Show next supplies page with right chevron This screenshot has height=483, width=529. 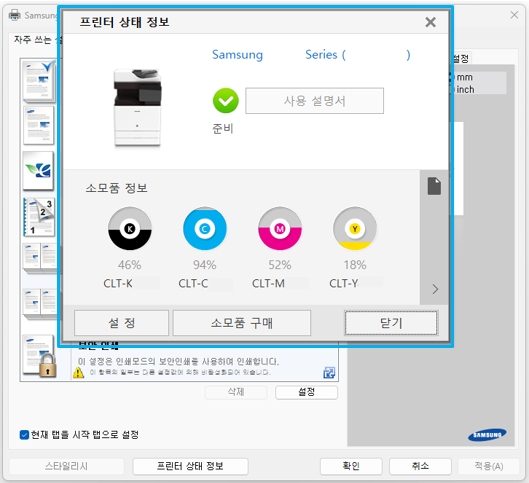(x=435, y=289)
